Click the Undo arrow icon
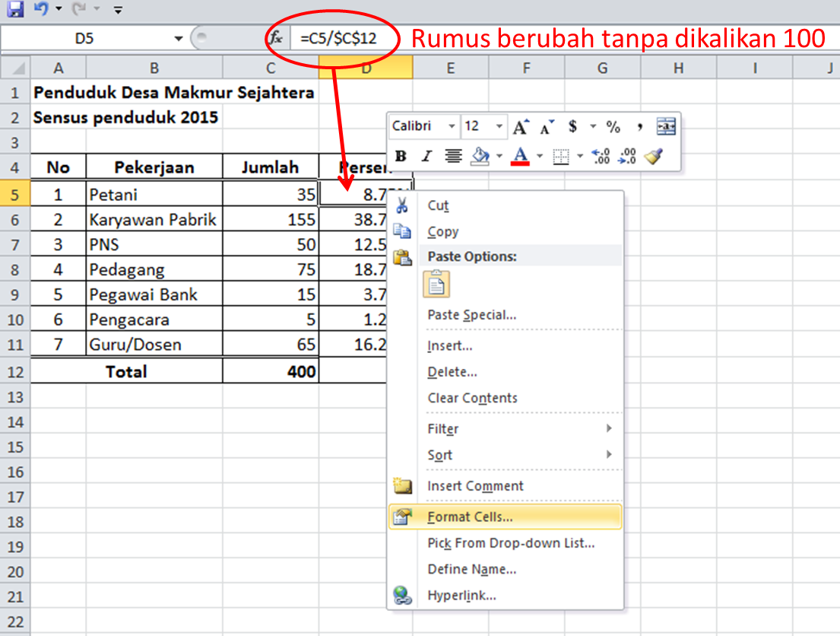840x636 pixels. click(41, 8)
